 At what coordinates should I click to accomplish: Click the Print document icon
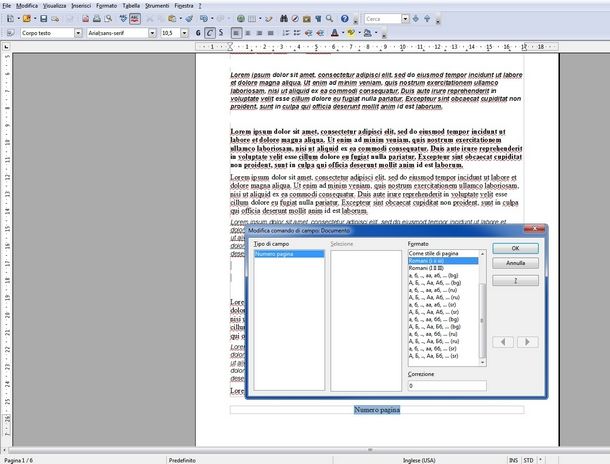click(97, 18)
